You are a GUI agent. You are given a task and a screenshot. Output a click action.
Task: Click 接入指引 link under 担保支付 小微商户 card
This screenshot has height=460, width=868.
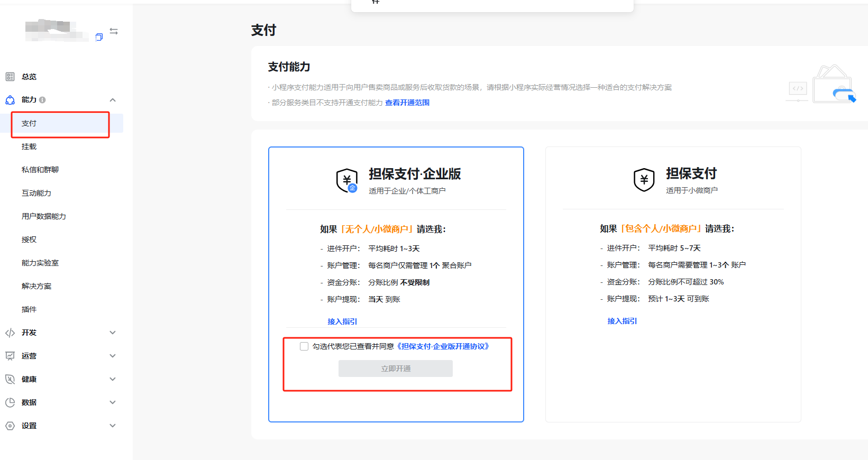tap(622, 321)
